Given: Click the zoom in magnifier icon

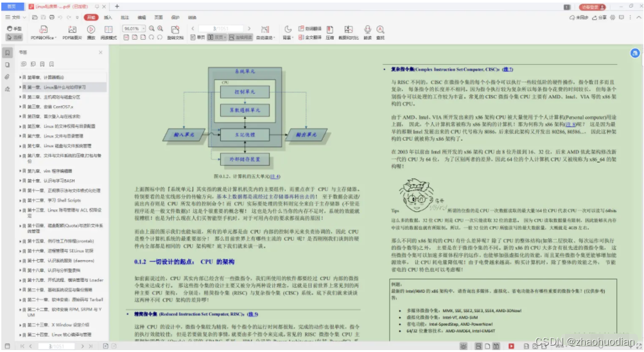Looking at the screenshot, I should click(x=160, y=29).
